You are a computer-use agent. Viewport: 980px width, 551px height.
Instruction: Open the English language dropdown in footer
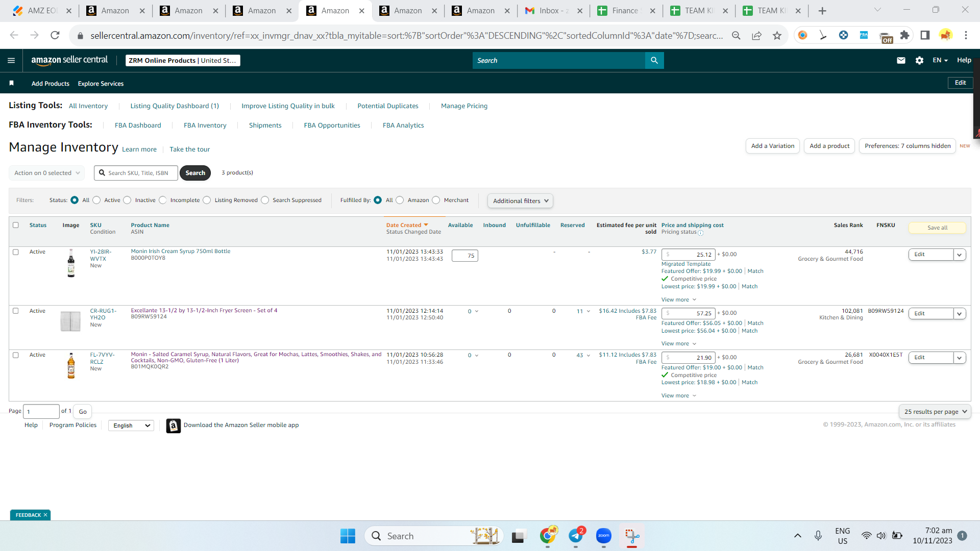[131, 425]
